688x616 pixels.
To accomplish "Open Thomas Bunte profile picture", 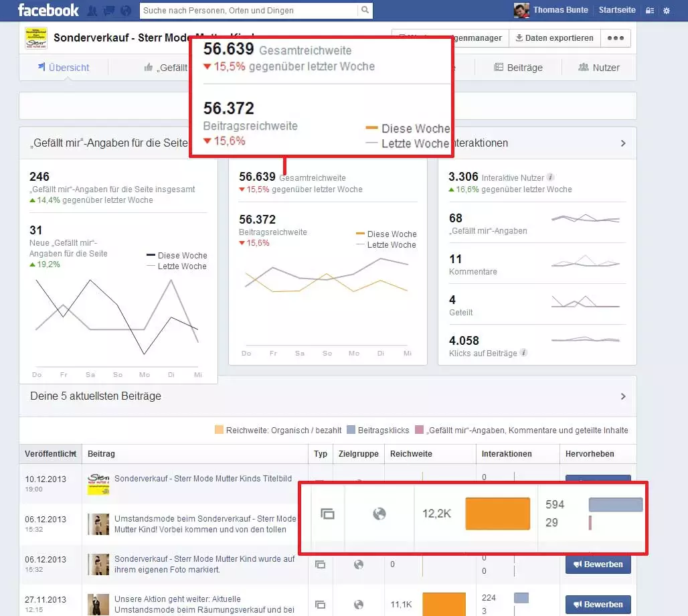I will (521, 10).
